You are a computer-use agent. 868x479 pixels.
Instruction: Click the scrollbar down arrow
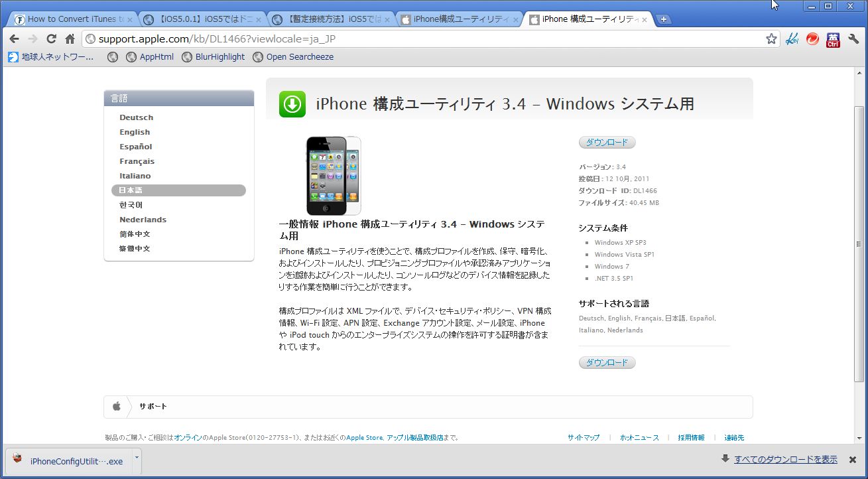(x=859, y=438)
